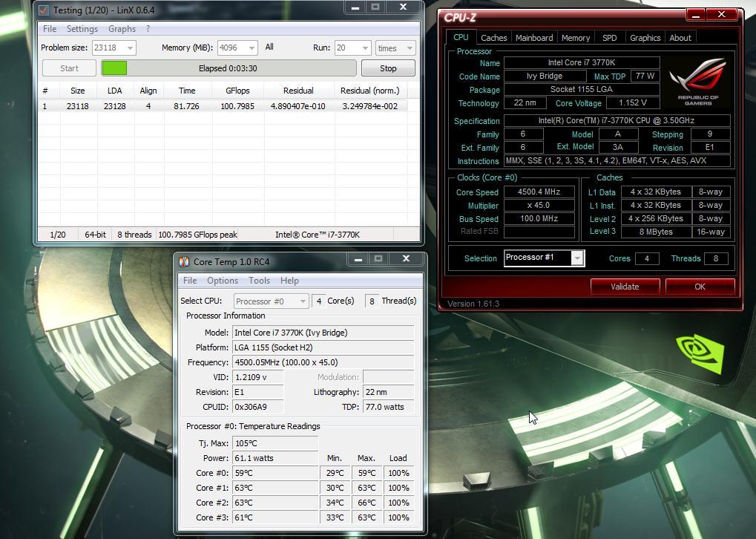Click the ROG Republic of Gamers logo

[x=697, y=81]
